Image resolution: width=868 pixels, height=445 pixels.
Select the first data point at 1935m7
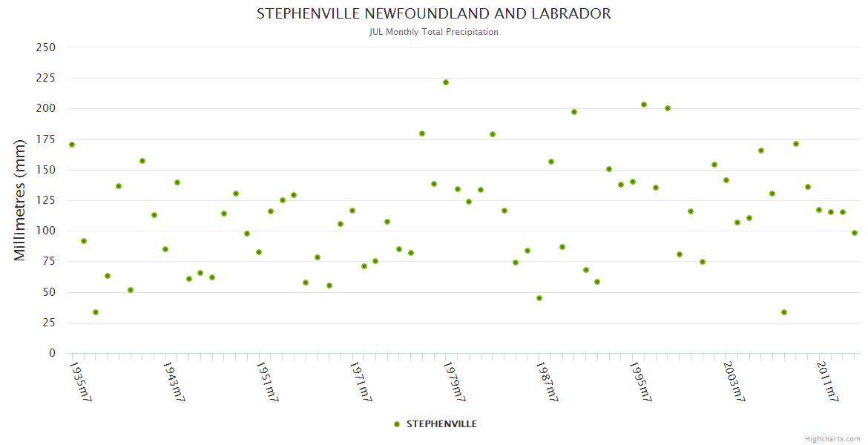(x=72, y=145)
